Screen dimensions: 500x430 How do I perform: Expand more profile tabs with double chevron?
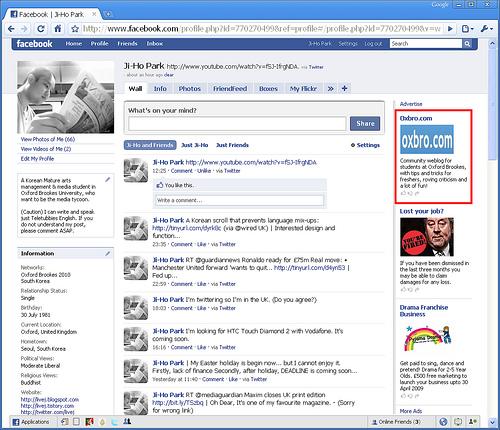click(330, 89)
